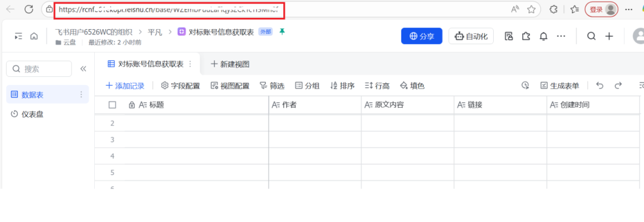Click the 创建时间 column header
The height and width of the screenshot is (222, 644).
(x=593, y=105)
